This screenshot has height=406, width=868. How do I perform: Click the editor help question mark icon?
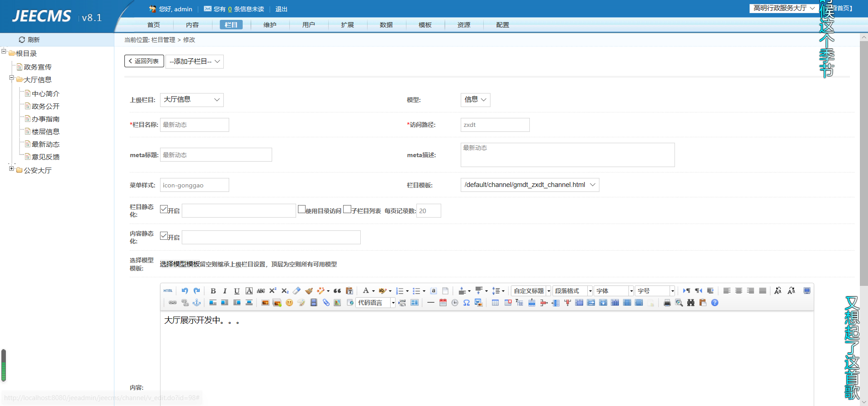click(x=715, y=303)
